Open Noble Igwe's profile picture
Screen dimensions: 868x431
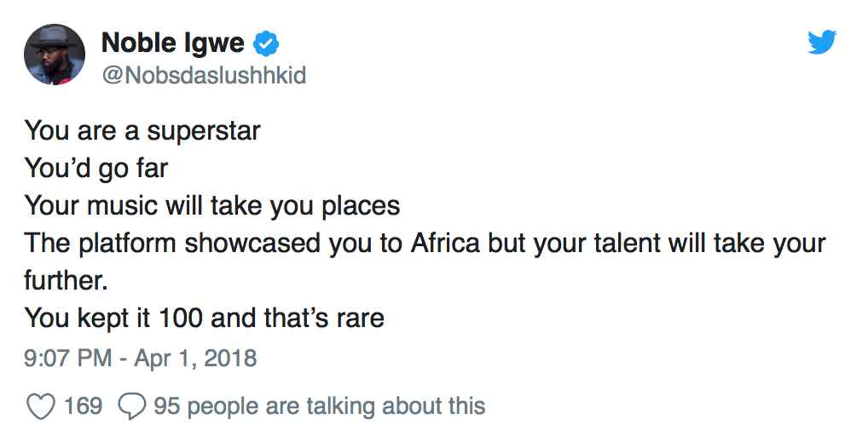[55, 55]
